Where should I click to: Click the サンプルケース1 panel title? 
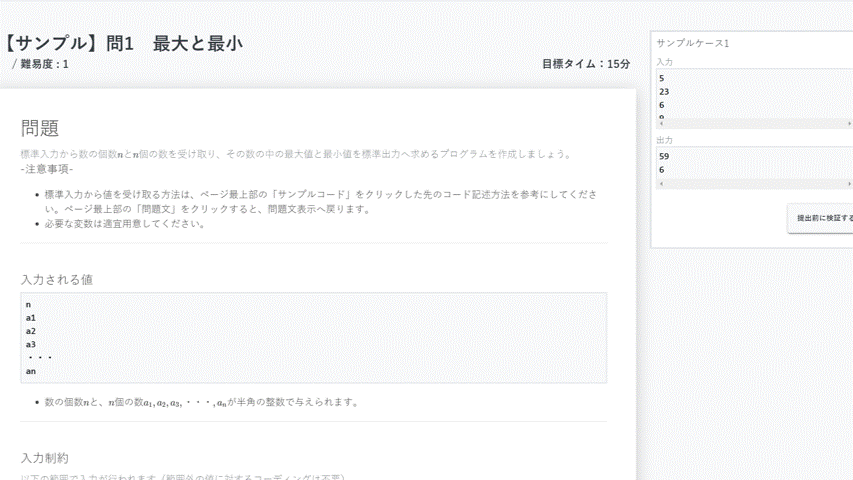click(692, 43)
